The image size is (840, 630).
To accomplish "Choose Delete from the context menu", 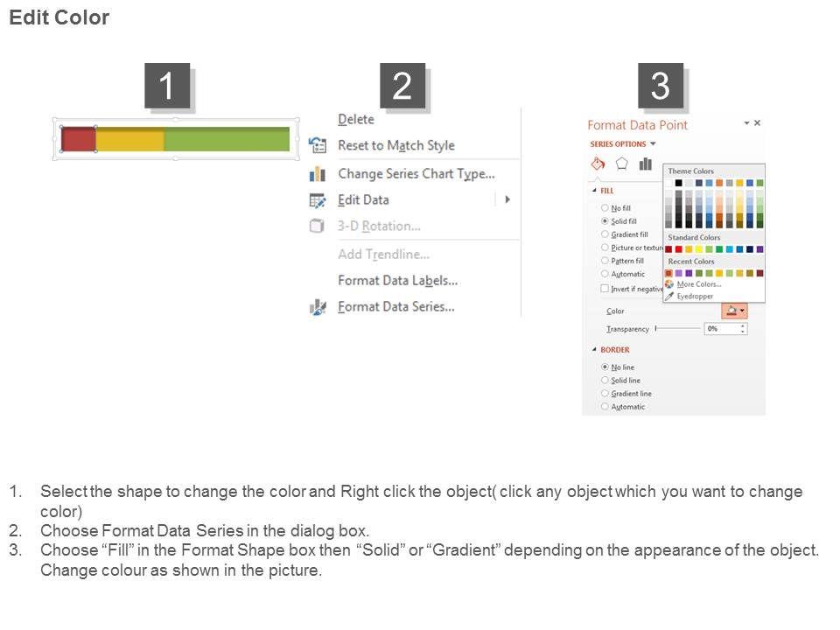I will click(356, 120).
